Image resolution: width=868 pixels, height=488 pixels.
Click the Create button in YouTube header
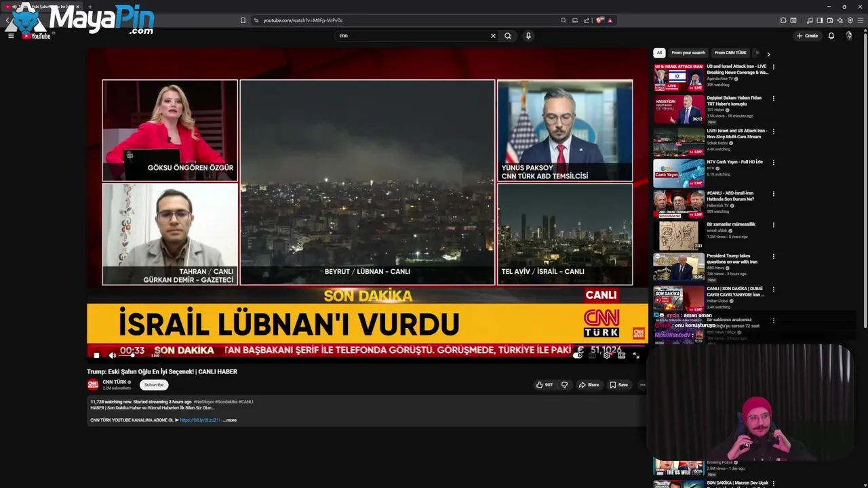pyautogui.click(x=807, y=36)
